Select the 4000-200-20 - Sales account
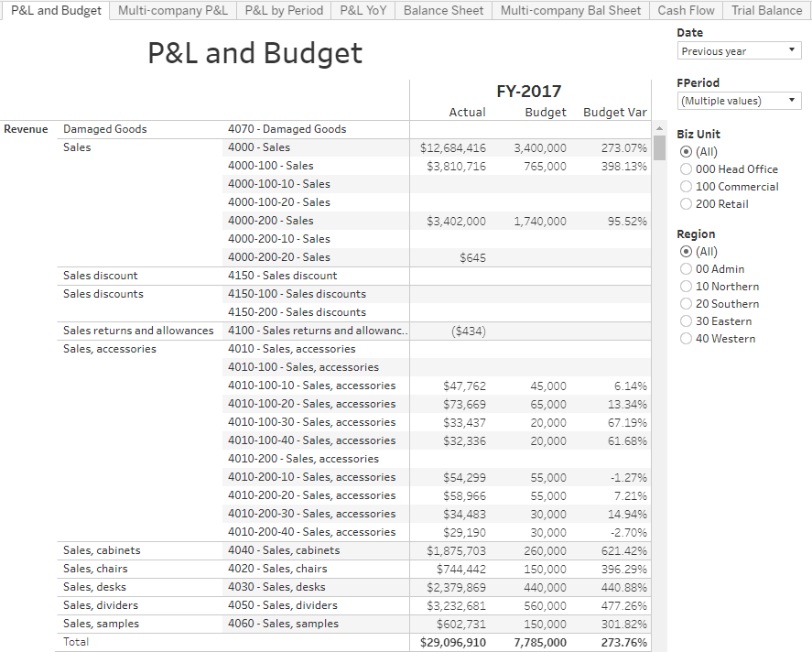The height and width of the screenshot is (652, 812). 279,257
